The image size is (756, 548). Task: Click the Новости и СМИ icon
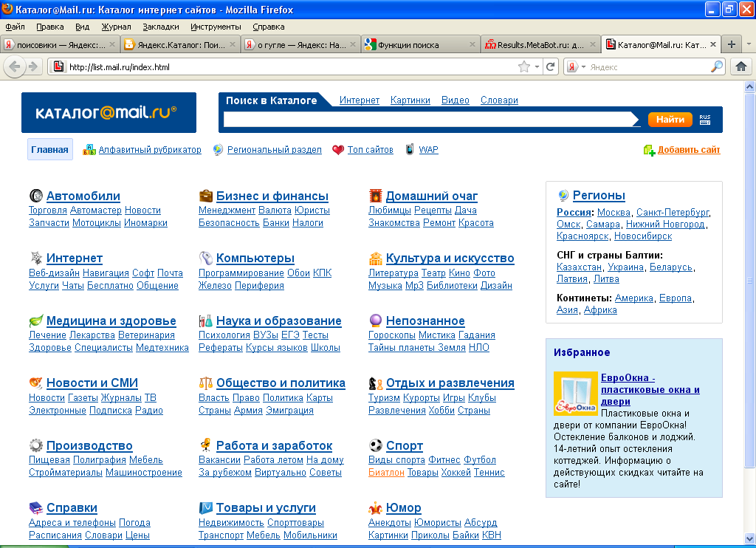(36, 383)
